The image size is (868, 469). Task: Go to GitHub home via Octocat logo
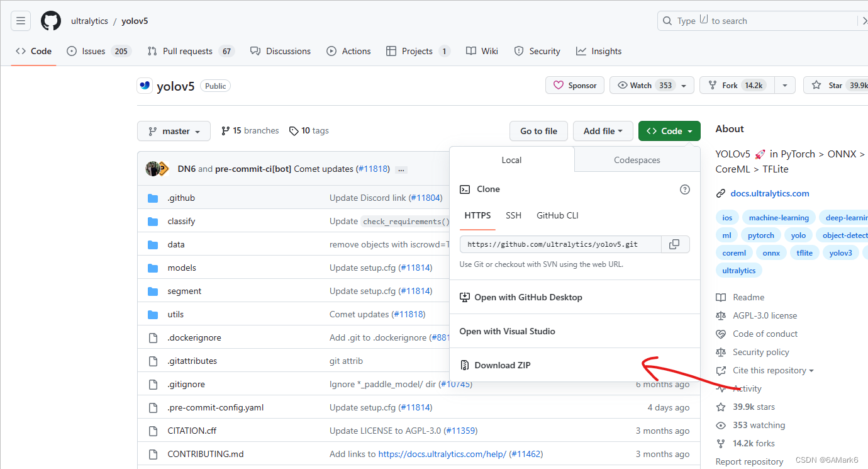(x=51, y=21)
